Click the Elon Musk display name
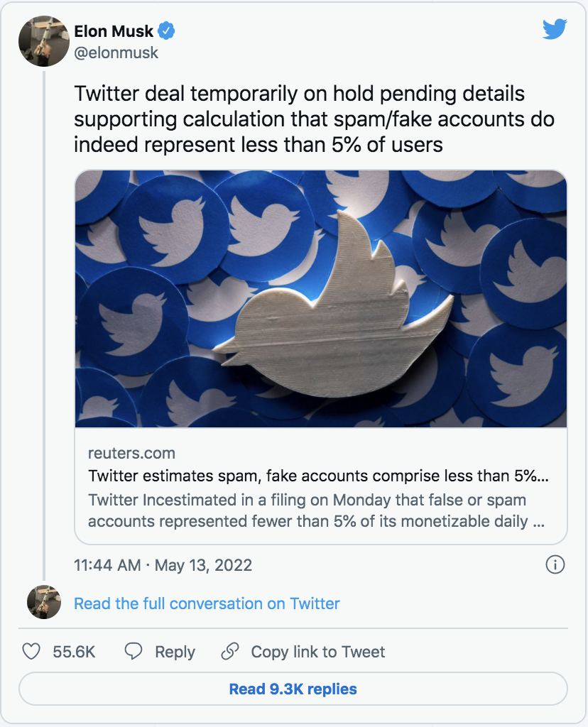Viewport: 588px width, 727px height. 114,31
